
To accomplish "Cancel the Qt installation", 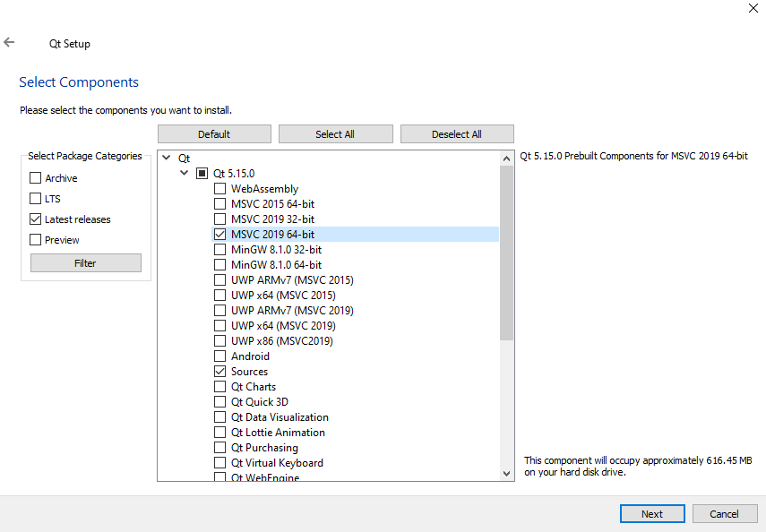I will (x=724, y=514).
